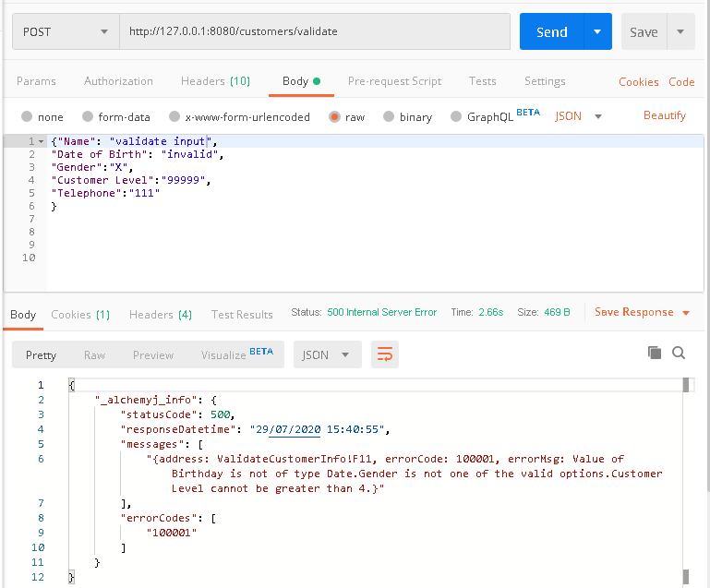
Task: Select the form-data radio button
Action: (88, 117)
